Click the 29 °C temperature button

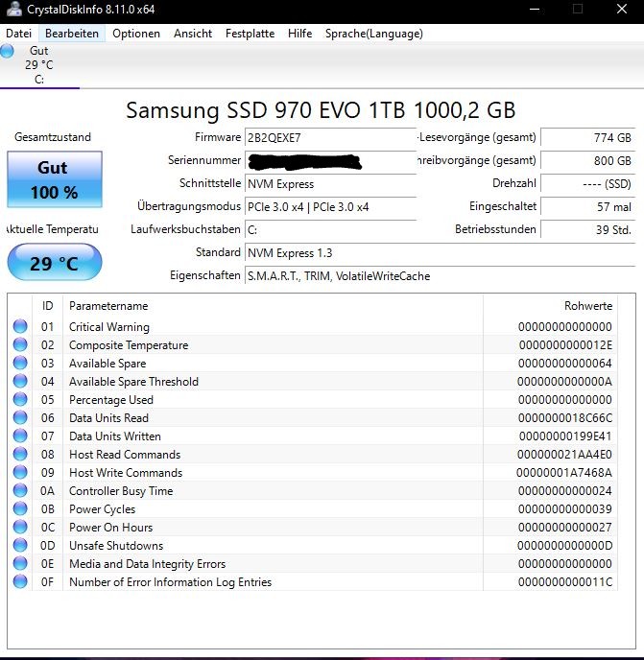click(x=55, y=262)
